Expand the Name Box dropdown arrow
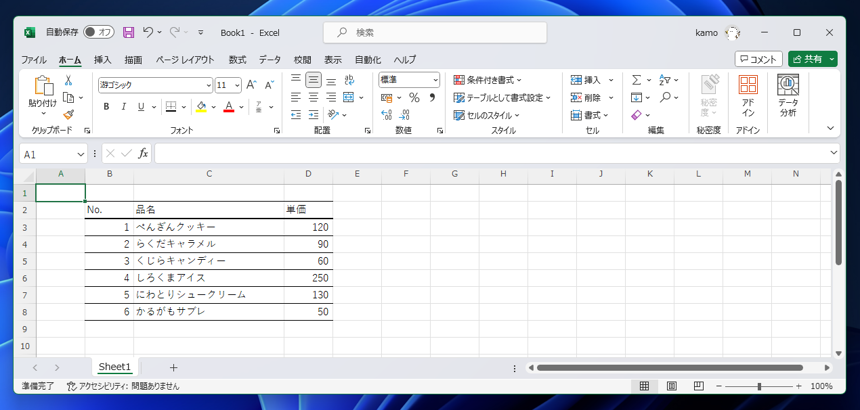 tap(81, 154)
